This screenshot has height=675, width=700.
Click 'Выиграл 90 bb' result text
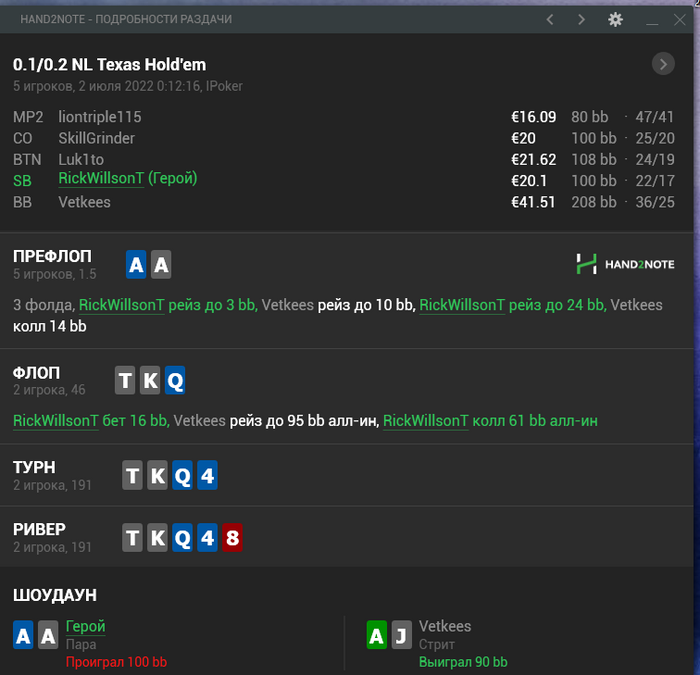click(x=463, y=662)
